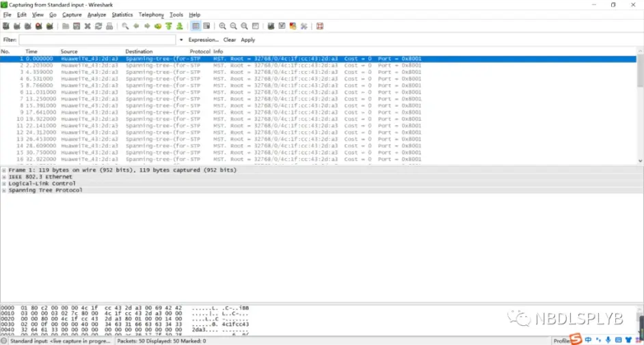
Task: Toggle Sogou soft keyboard icon
Action: point(618,340)
